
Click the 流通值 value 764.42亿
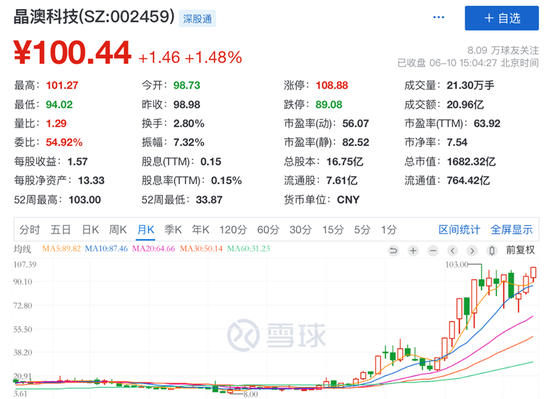(x=468, y=181)
